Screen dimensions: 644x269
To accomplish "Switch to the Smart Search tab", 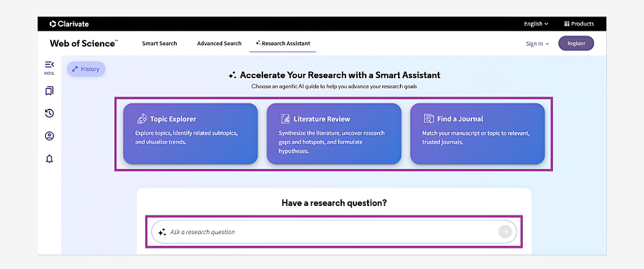I will point(160,44).
